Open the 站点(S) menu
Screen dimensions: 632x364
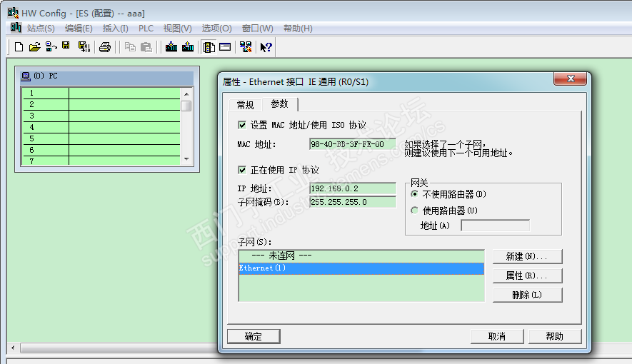41,28
